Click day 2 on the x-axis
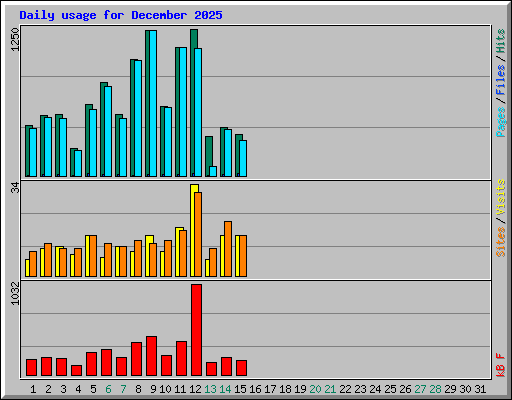This screenshot has height=400, width=512. tap(48, 389)
